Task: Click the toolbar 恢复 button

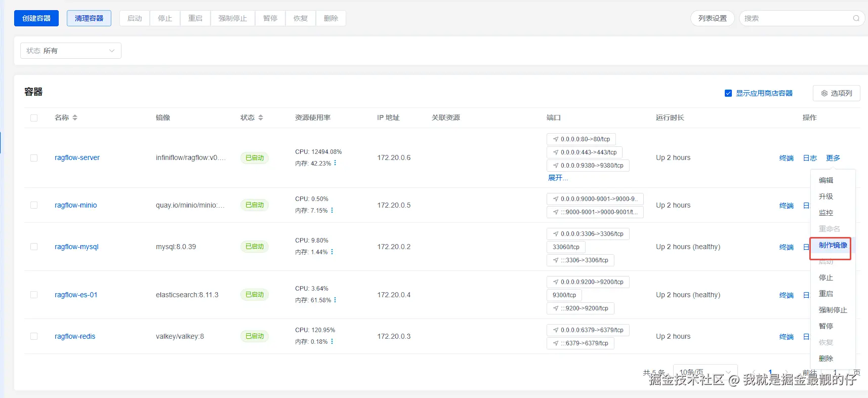Action: pos(301,18)
